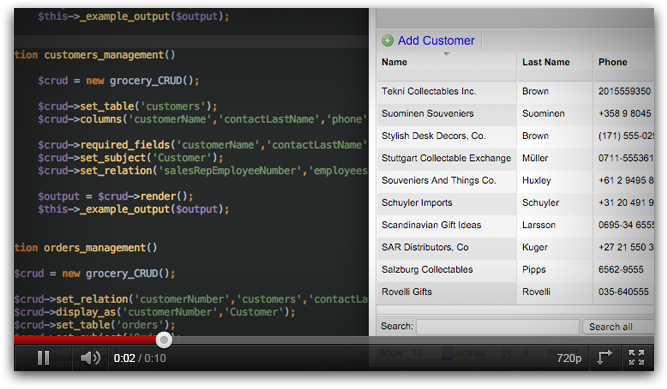Click the sort arrow above the Name column
Viewport: 667px width, 389px height.
[447, 54]
